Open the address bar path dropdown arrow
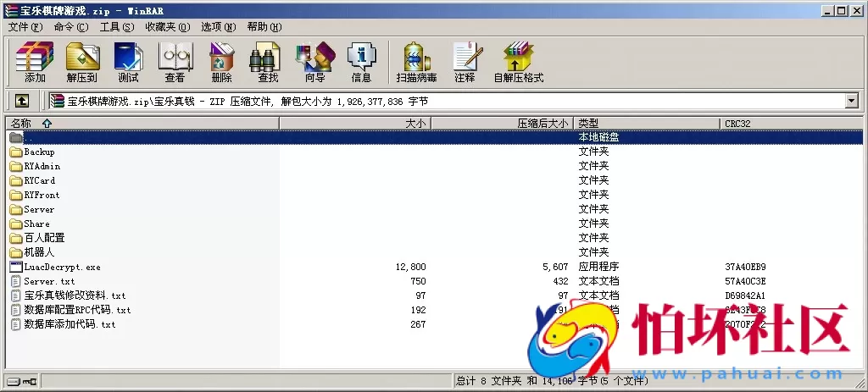This screenshot has height=392, width=868. 851,101
